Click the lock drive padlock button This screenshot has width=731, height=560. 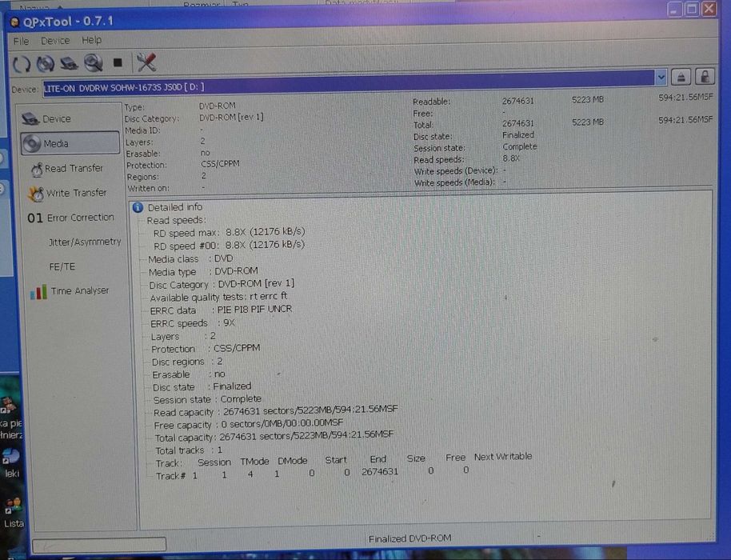click(x=705, y=76)
